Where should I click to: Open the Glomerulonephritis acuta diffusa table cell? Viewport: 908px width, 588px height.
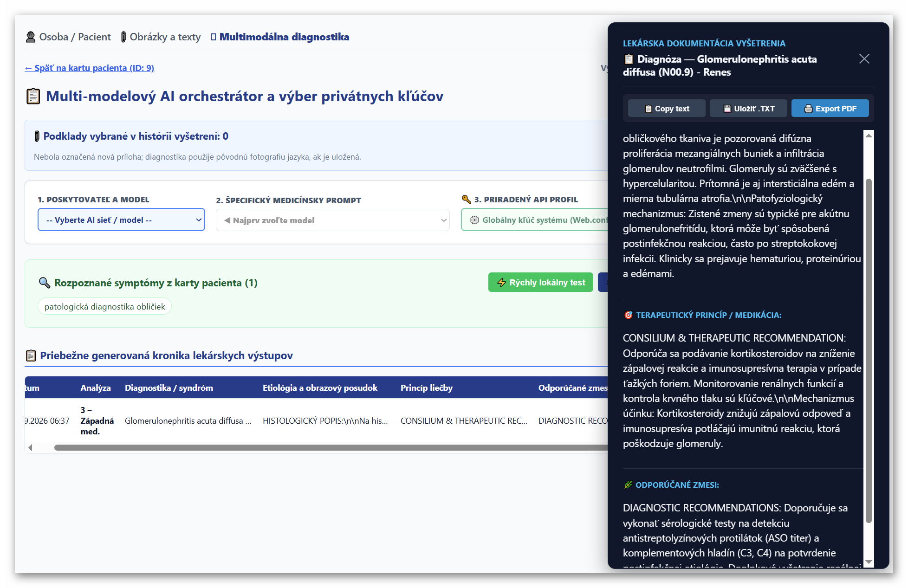188,420
